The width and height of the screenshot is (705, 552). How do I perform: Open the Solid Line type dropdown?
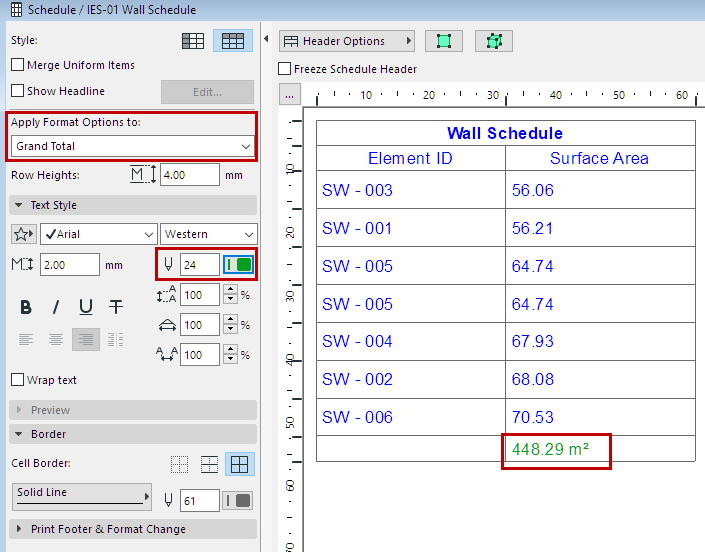(82, 497)
